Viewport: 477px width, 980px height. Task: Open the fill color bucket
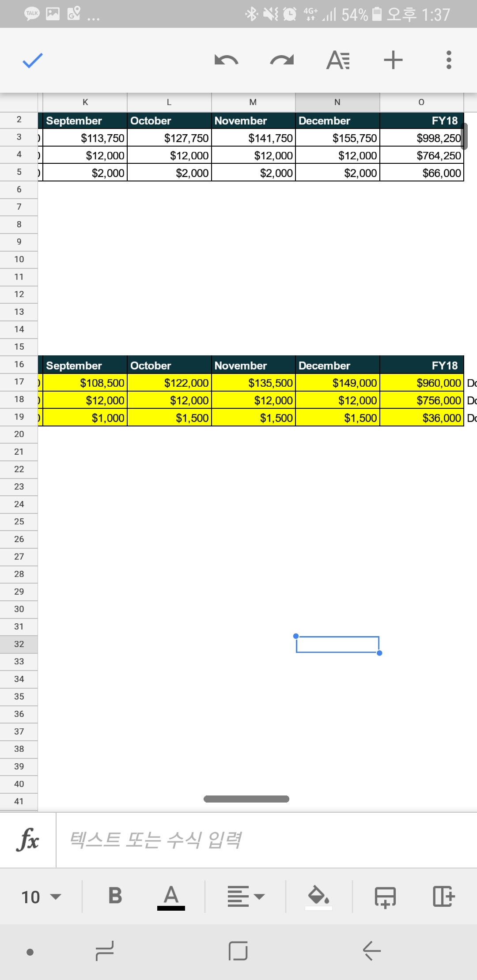[x=318, y=897]
